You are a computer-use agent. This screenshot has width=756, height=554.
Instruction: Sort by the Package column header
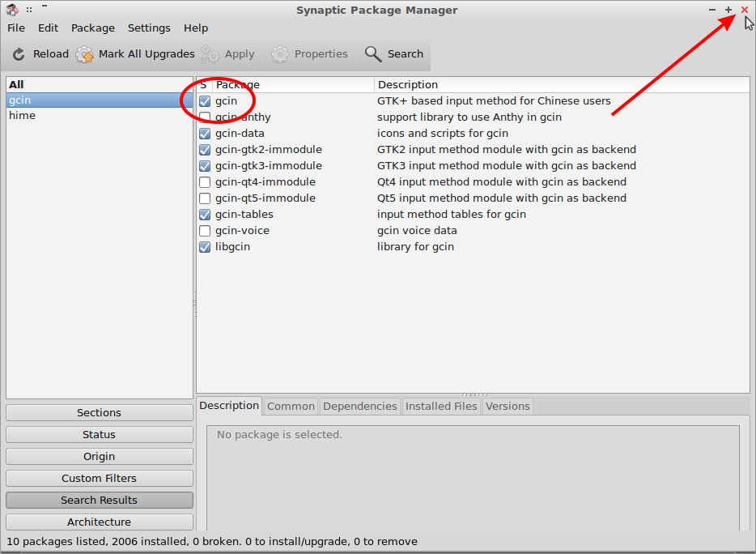click(293, 84)
